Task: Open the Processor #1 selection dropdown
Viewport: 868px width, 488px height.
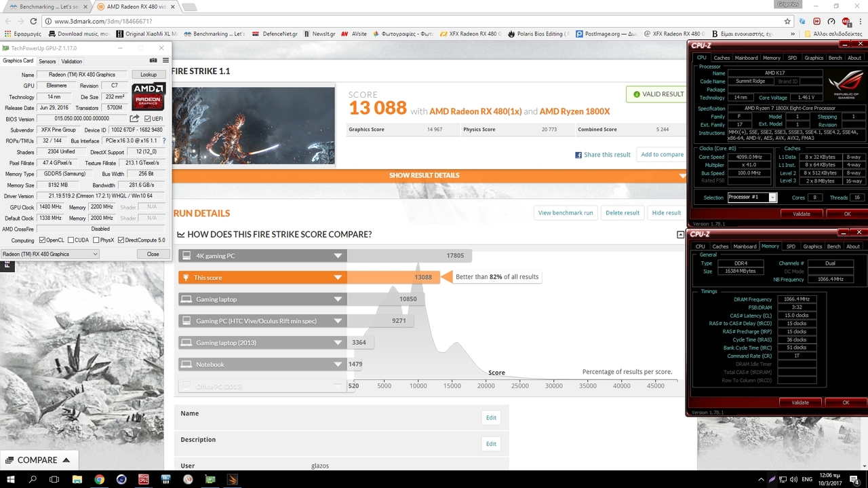Action: [752, 198]
